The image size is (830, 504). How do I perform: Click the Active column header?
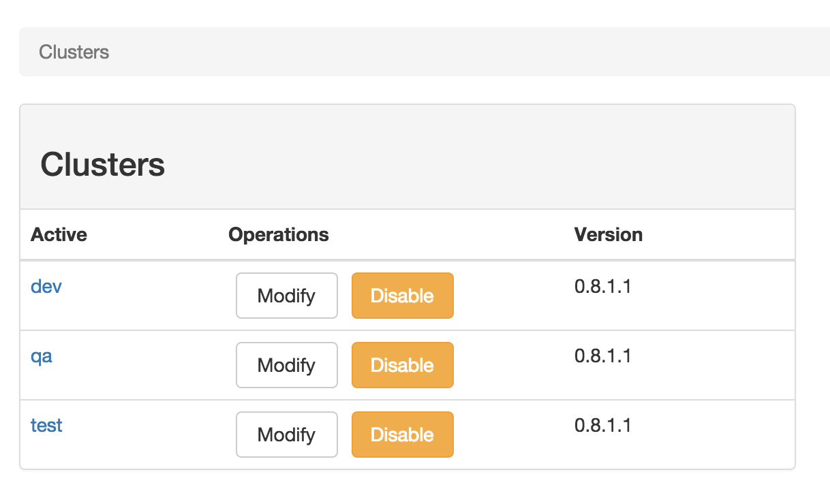coord(59,234)
